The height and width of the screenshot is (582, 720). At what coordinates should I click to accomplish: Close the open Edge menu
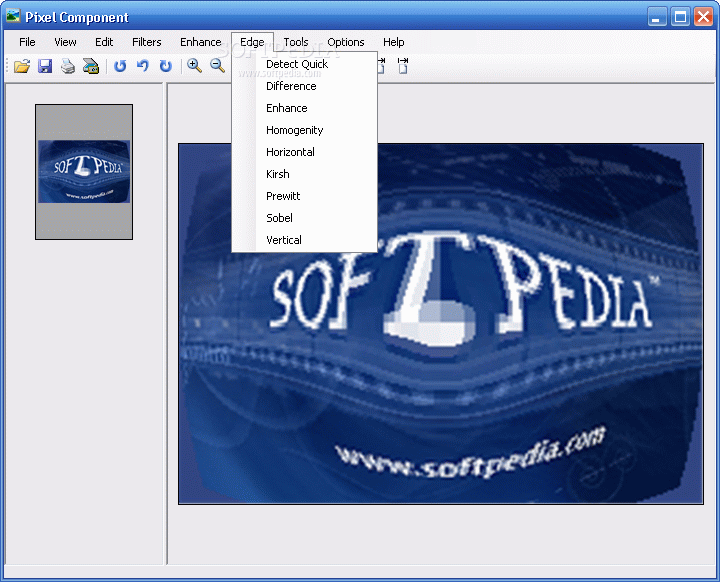252,42
